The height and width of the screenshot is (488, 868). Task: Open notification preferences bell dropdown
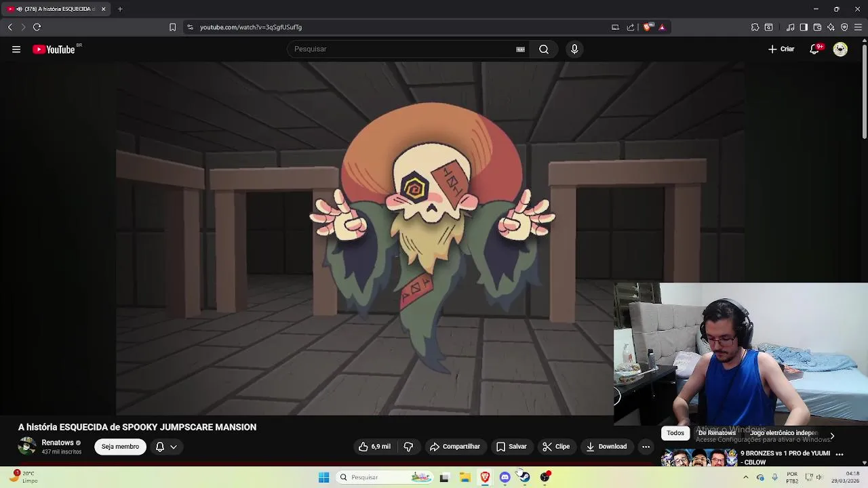coord(166,447)
